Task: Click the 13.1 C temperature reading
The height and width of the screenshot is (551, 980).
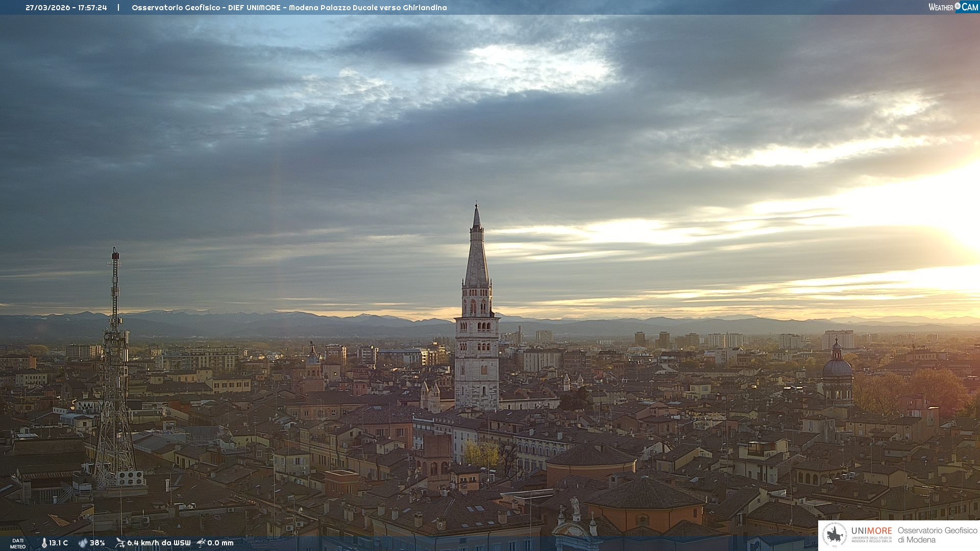Action: [x=58, y=543]
